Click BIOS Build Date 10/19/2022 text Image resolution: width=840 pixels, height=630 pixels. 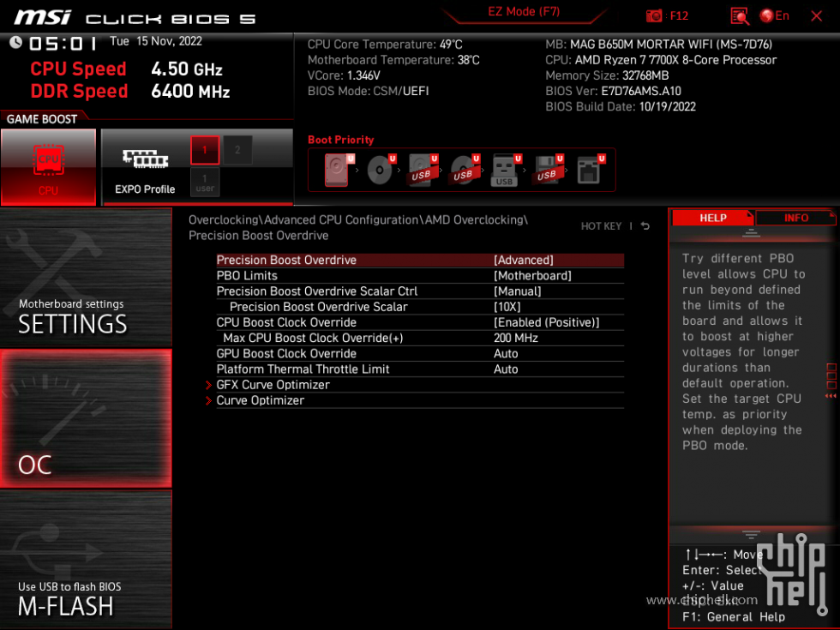click(621, 106)
